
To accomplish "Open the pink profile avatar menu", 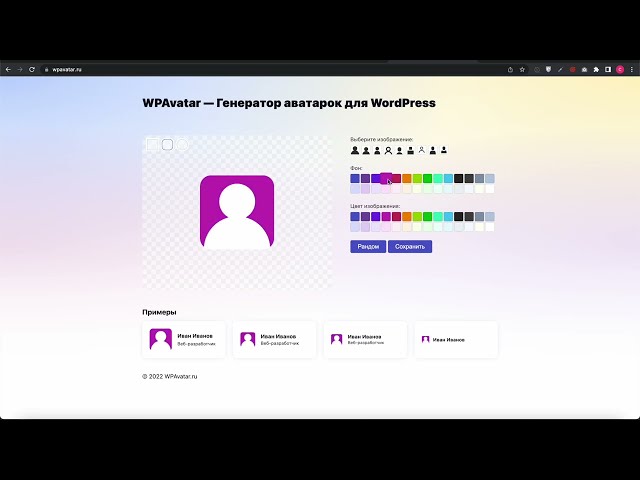I will pyautogui.click(x=620, y=70).
